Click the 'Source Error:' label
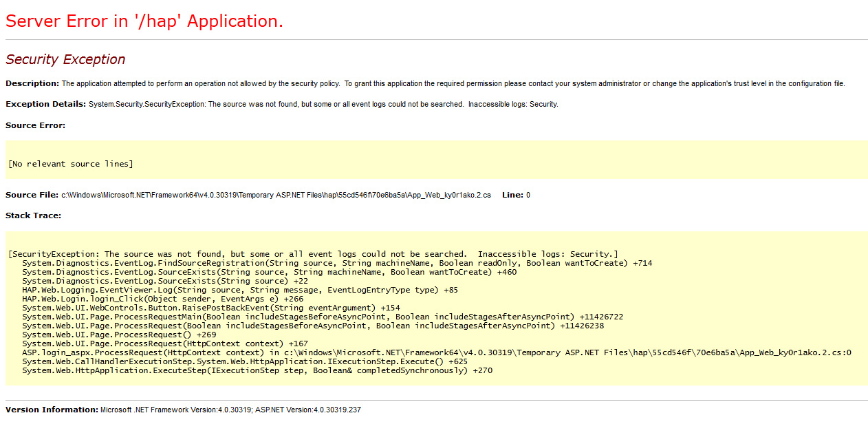This screenshot has height=433, width=868. point(32,125)
